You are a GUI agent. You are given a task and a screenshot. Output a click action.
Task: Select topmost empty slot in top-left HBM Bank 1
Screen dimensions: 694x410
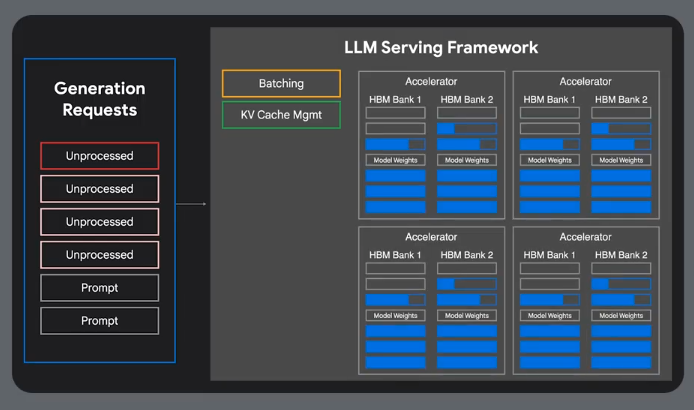point(395,113)
